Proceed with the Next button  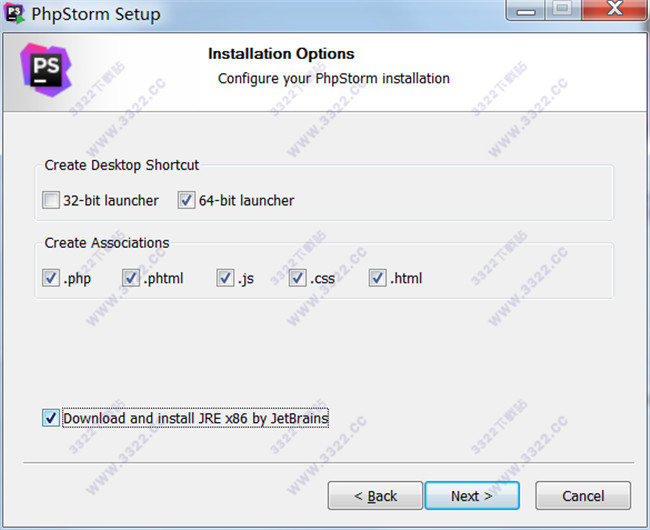[x=472, y=496]
